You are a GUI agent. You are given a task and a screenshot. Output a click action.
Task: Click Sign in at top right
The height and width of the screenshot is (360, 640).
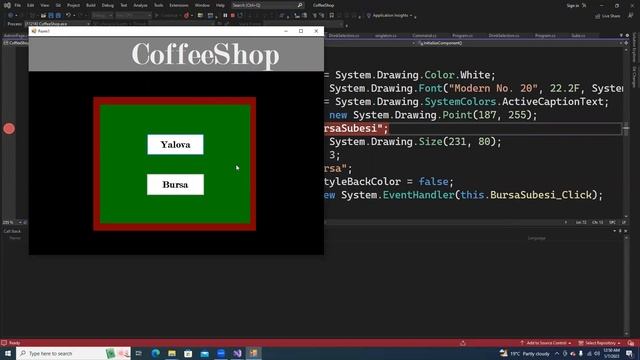pos(573,5)
